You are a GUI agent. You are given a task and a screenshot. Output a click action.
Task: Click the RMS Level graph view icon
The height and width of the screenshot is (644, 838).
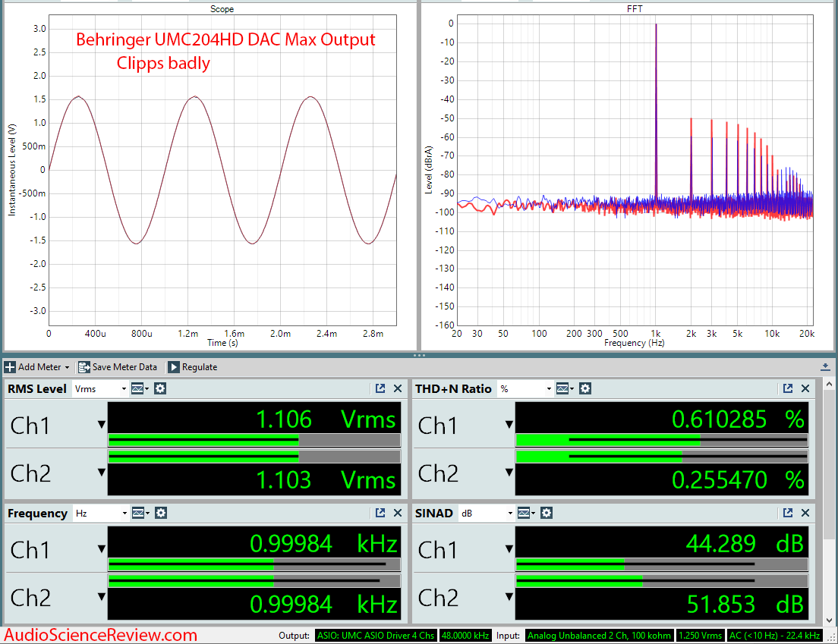point(140,388)
